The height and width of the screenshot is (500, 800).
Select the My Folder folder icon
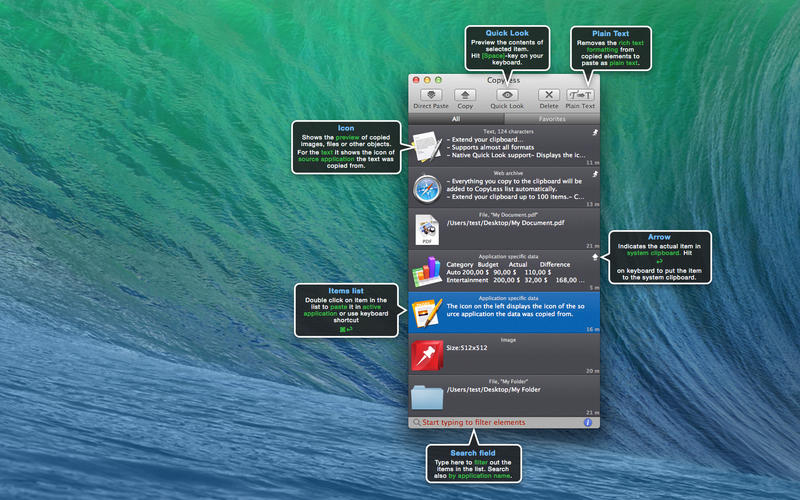click(427, 396)
